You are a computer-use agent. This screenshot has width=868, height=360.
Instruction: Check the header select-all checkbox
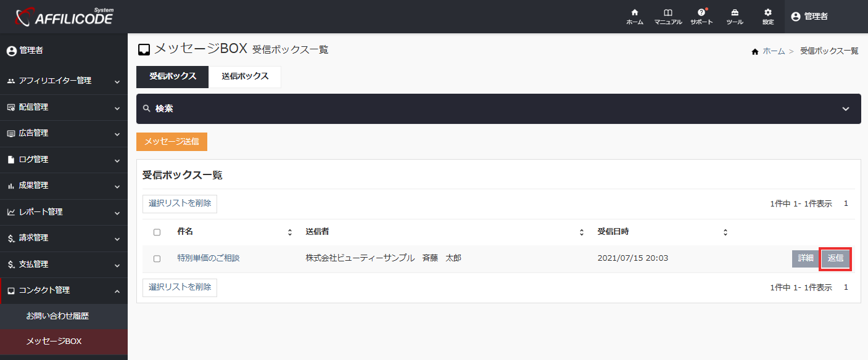(x=156, y=231)
